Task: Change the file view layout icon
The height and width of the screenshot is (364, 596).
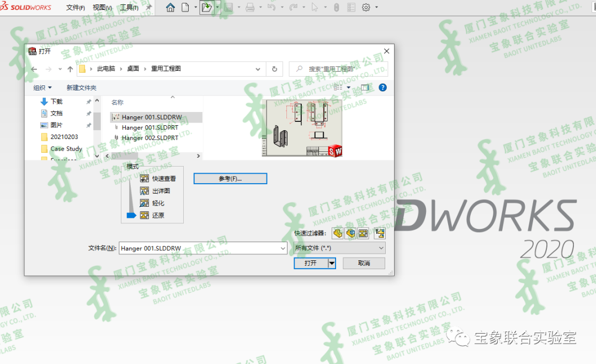Action: coord(338,87)
